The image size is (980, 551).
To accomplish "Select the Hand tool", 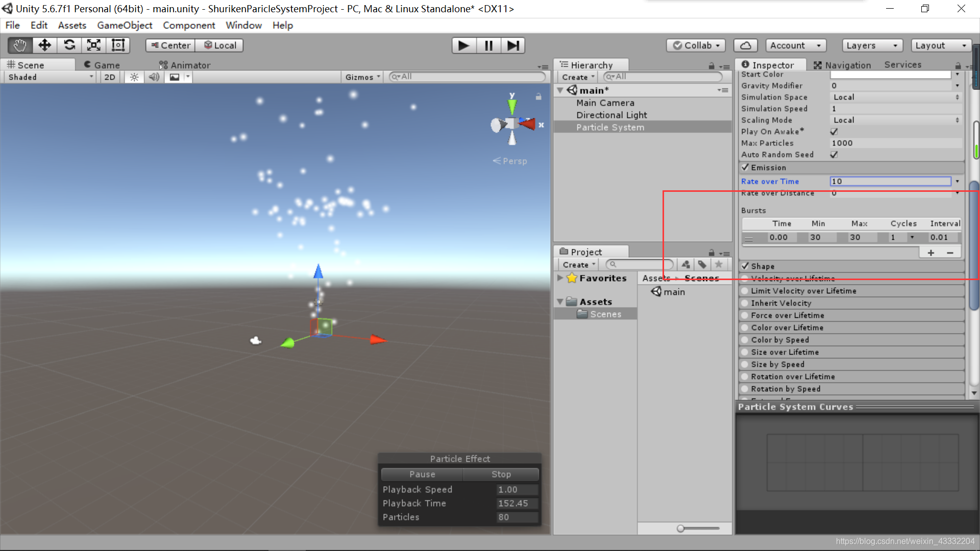I will point(20,45).
